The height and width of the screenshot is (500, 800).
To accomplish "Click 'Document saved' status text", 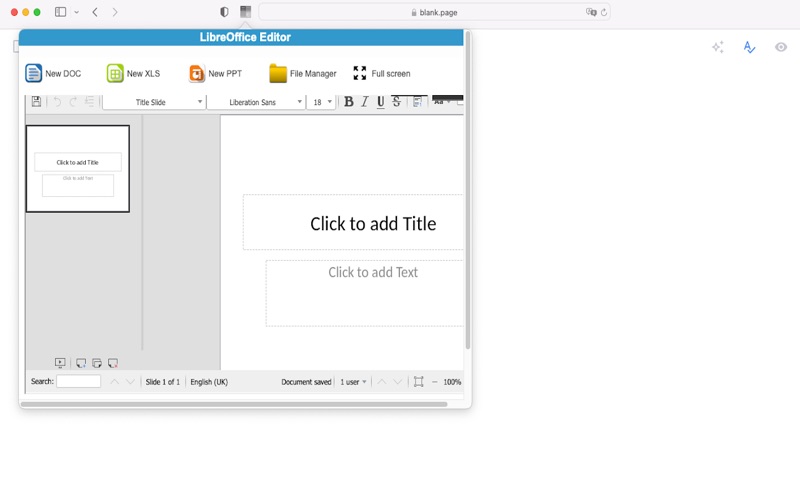I will [306, 382].
